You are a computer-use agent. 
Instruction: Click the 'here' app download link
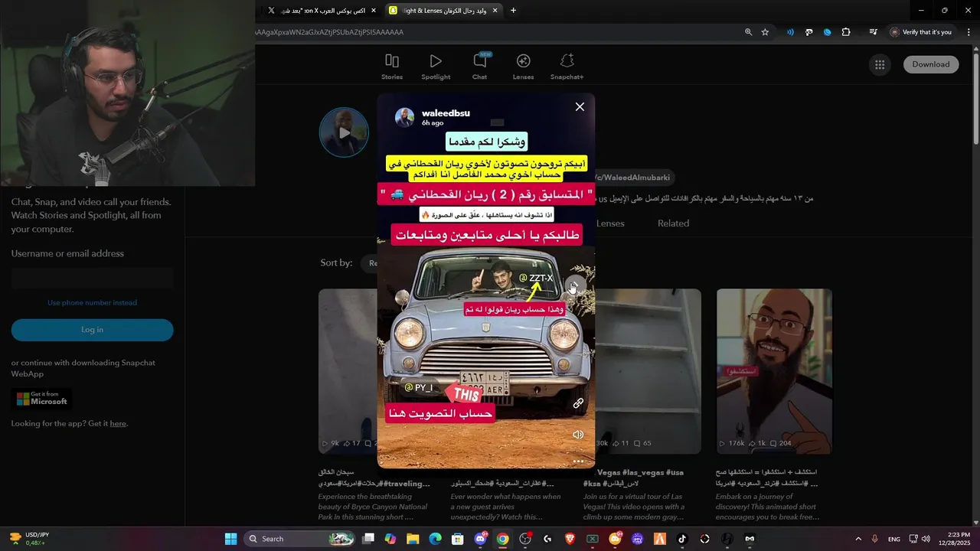click(118, 423)
